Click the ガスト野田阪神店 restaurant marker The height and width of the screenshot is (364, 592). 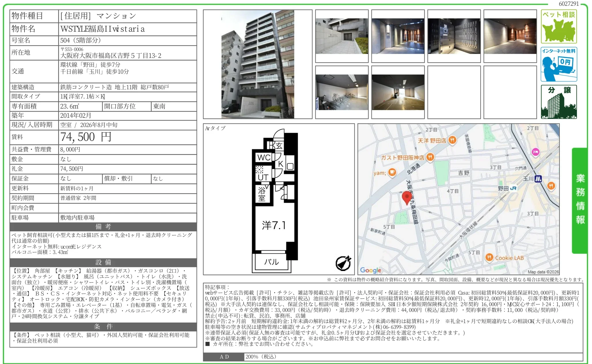(430, 157)
